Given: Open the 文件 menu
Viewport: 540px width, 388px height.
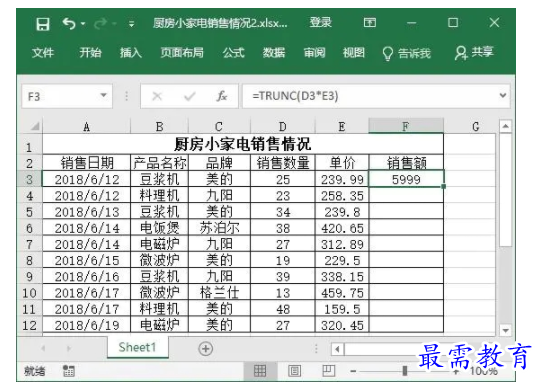Looking at the screenshot, I should click(43, 53).
